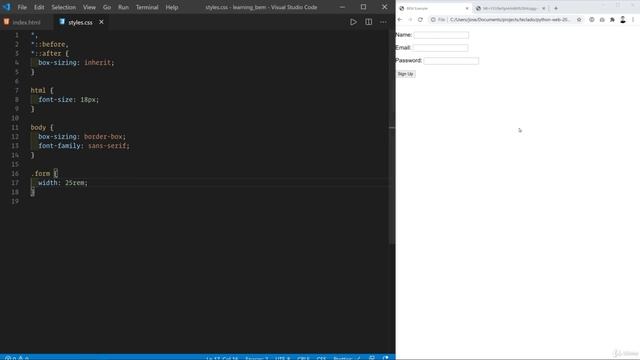Open the Extensions puzzle icon

(x=612, y=20)
